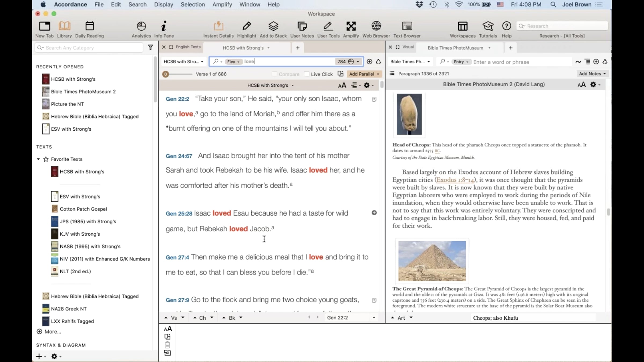Open the Add Notes dropdown
This screenshot has height=362, width=644.
tap(592, 73)
